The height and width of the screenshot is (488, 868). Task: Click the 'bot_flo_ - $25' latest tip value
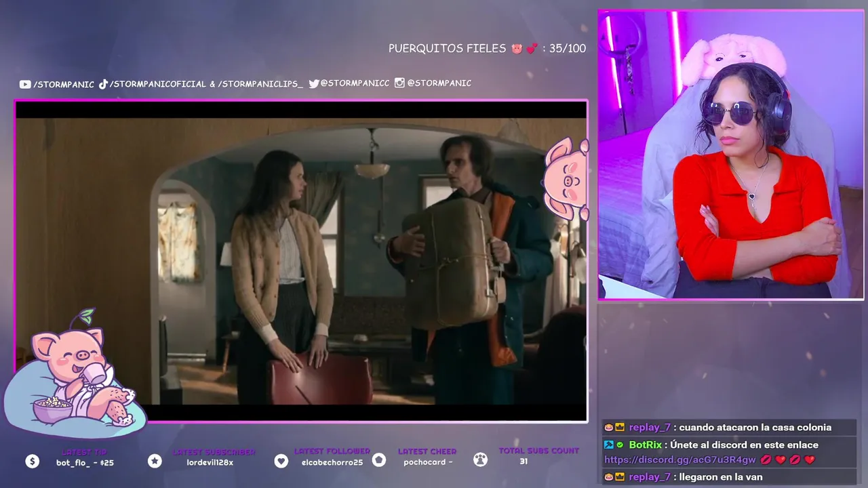coord(85,463)
